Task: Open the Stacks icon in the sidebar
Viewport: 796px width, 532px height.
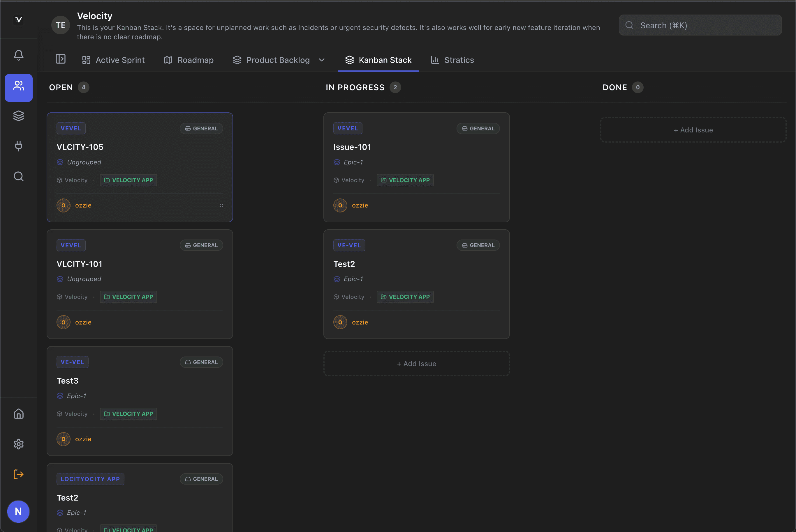Action: tap(18, 116)
